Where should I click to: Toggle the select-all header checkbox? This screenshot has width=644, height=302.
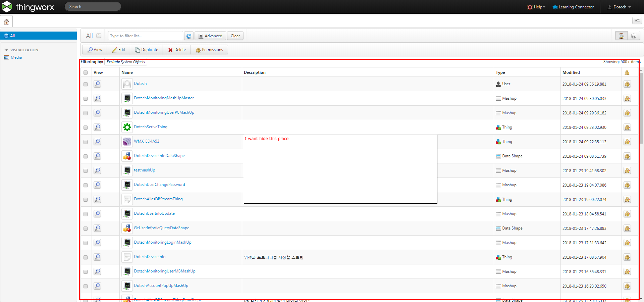[x=86, y=72]
